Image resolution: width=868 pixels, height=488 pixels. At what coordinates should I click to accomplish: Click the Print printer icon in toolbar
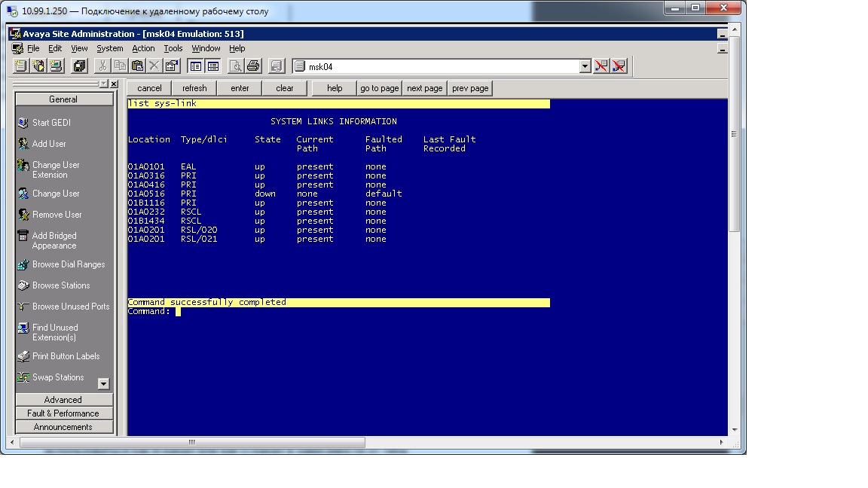point(253,66)
